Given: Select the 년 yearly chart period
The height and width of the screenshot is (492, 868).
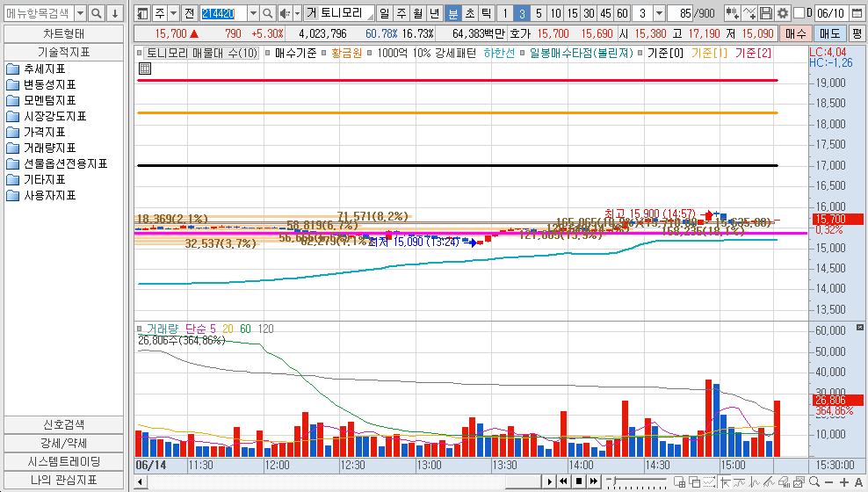Looking at the screenshot, I should pyautogui.click(x=435, y=13).
